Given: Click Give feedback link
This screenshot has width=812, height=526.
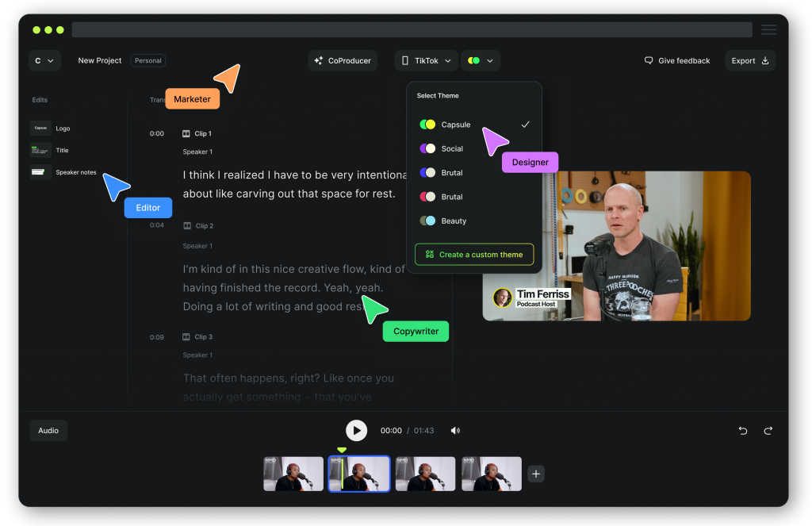Looking at the screenshot, I should (x=677, y=61).
